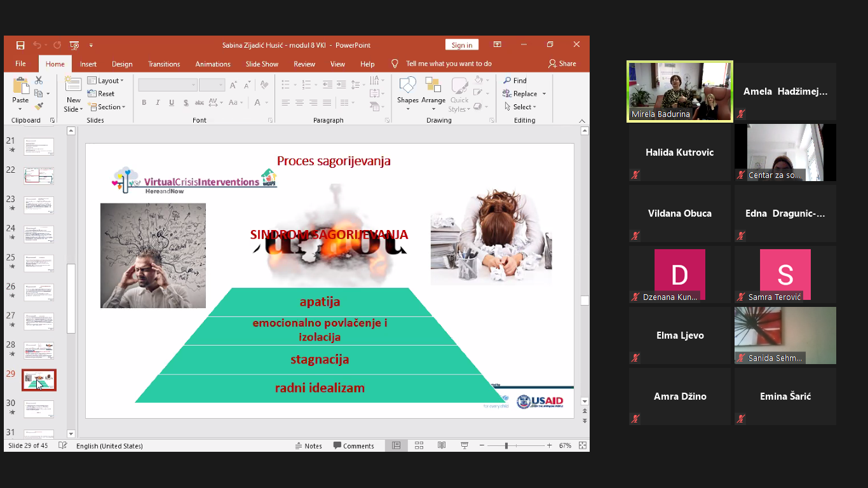Toggle the Notes pane in status bar
This screenshot has width=868, height=488.
click(x=308, y=445)
